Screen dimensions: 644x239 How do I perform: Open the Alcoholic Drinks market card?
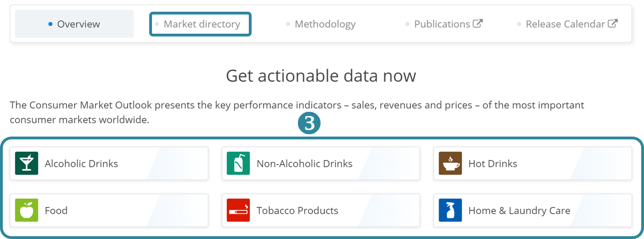109,164
